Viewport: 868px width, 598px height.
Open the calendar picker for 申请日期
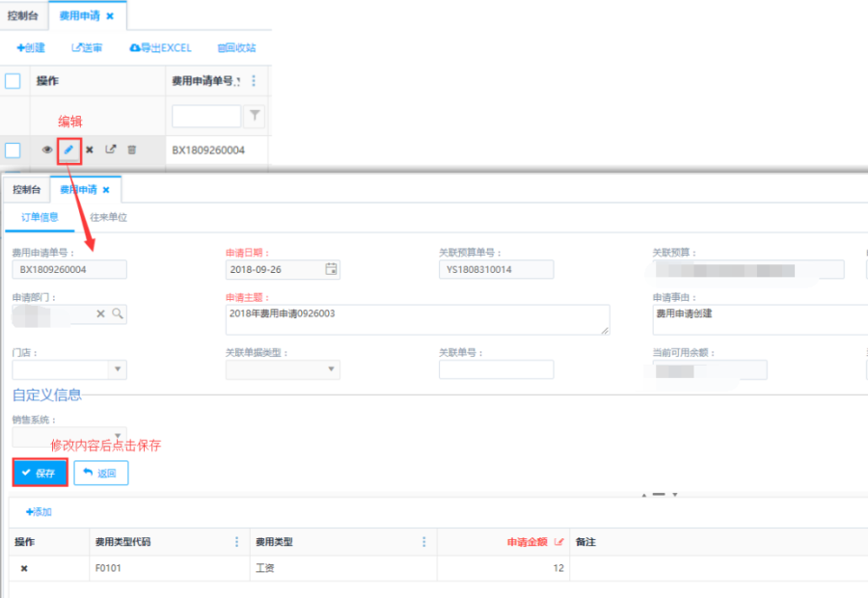pos(331,269)
